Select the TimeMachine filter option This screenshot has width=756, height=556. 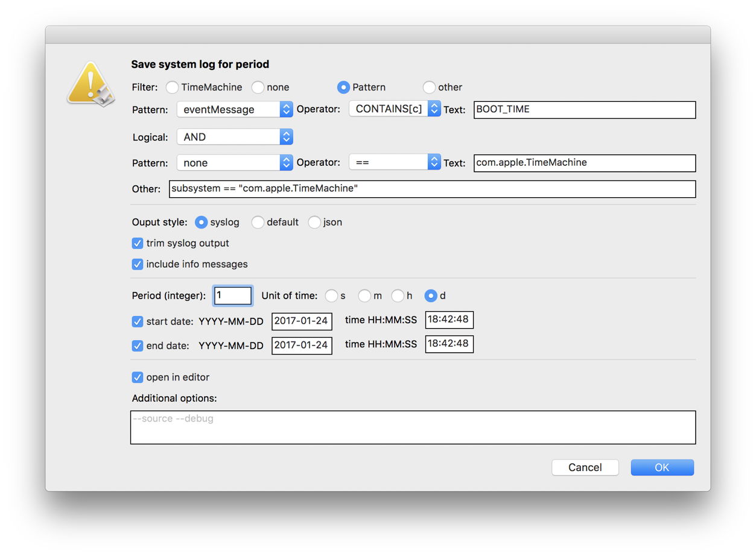coord(172,87)
